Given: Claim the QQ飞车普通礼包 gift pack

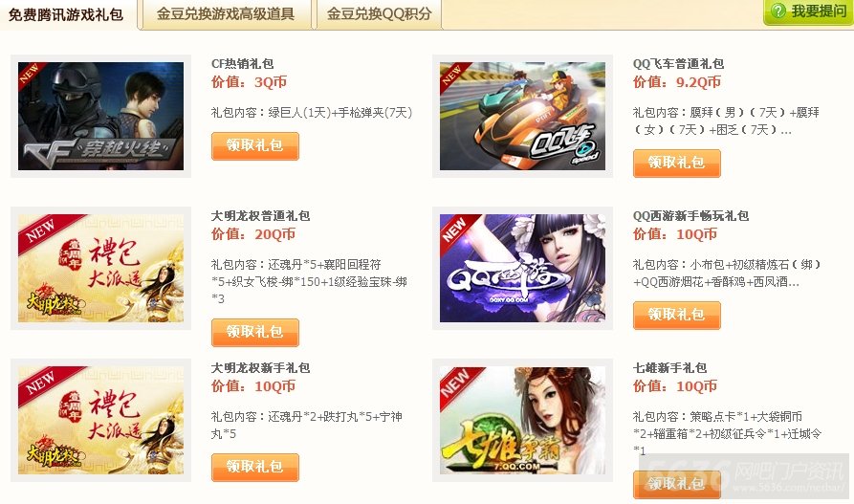Looking at the screenshot, I should tap(676, 164).
